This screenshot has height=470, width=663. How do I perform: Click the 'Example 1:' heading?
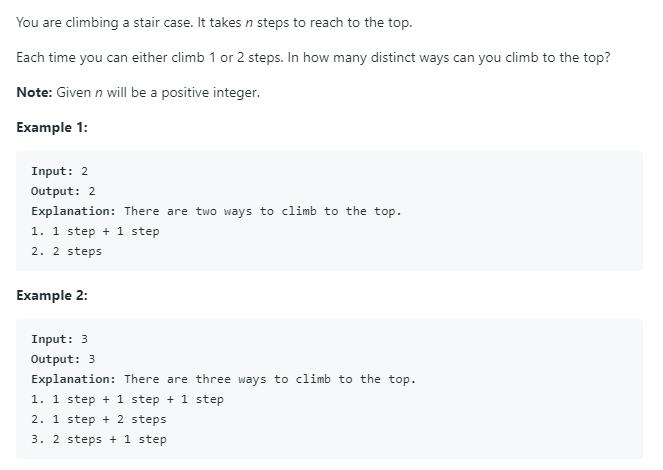(x=52, y=127)
